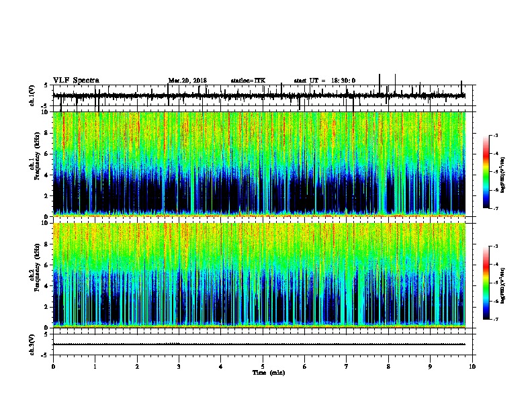
Task: Click the "6" kHz tick on ch.2 spectrogram
Action: point(46,265)
